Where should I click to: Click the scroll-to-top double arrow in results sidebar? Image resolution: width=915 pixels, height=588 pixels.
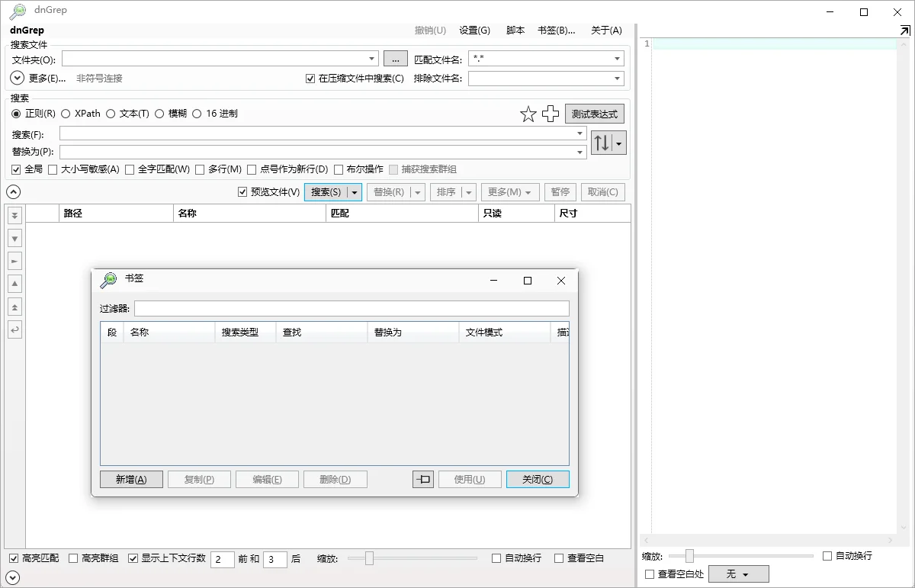coord(14,307)
